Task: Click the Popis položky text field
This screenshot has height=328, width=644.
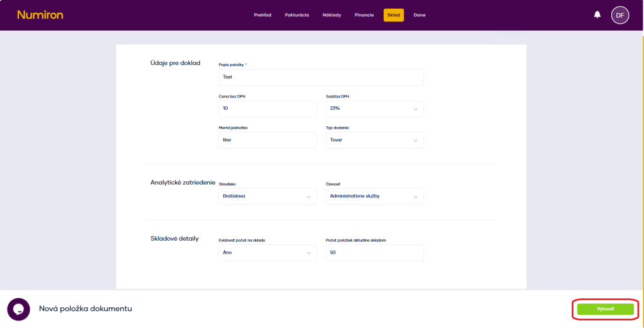Action: [321, 77]
